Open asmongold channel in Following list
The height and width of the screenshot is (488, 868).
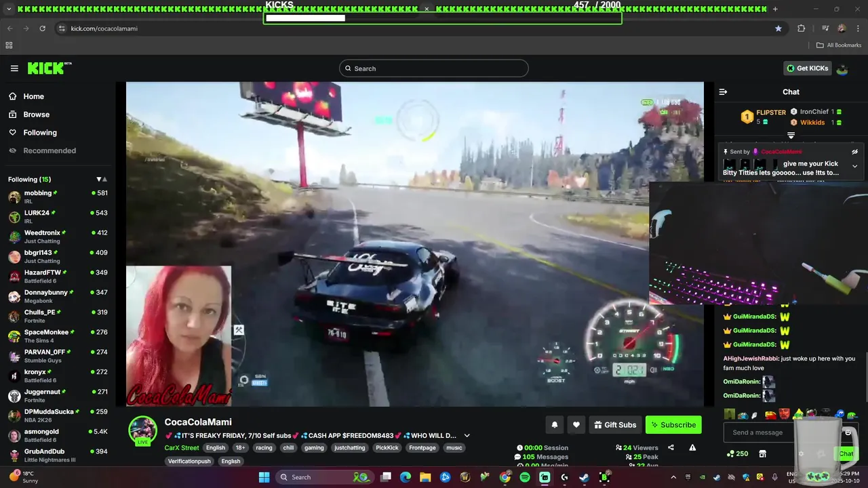coord(58,435)
